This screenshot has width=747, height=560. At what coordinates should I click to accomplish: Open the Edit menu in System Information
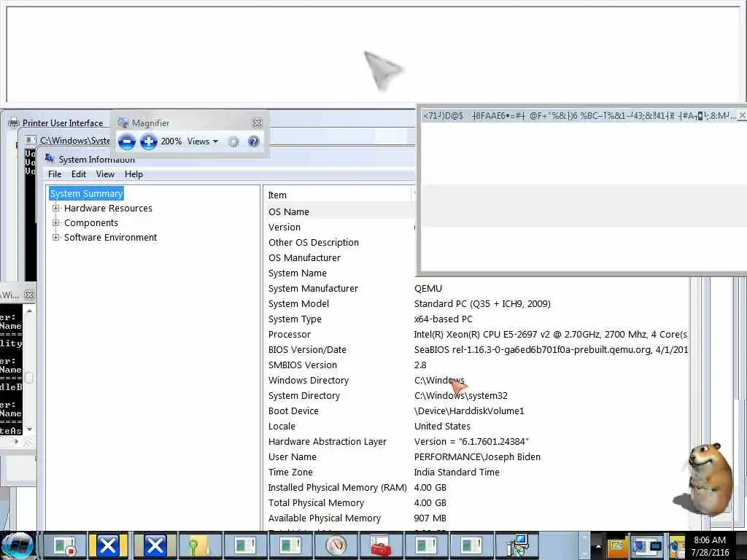tap(79, 174)
